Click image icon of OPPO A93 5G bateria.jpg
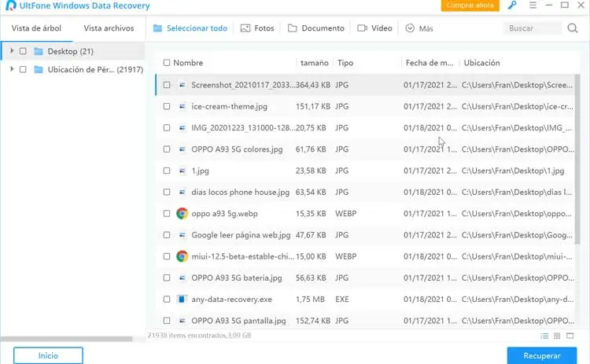This screenshot has height=364, width=590. [x=183, y=278]
